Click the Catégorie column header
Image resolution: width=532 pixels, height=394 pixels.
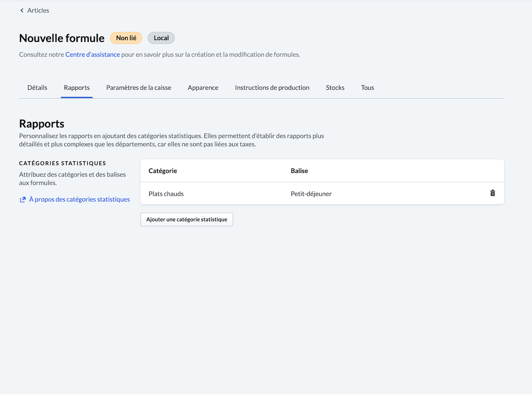(163, 171)
